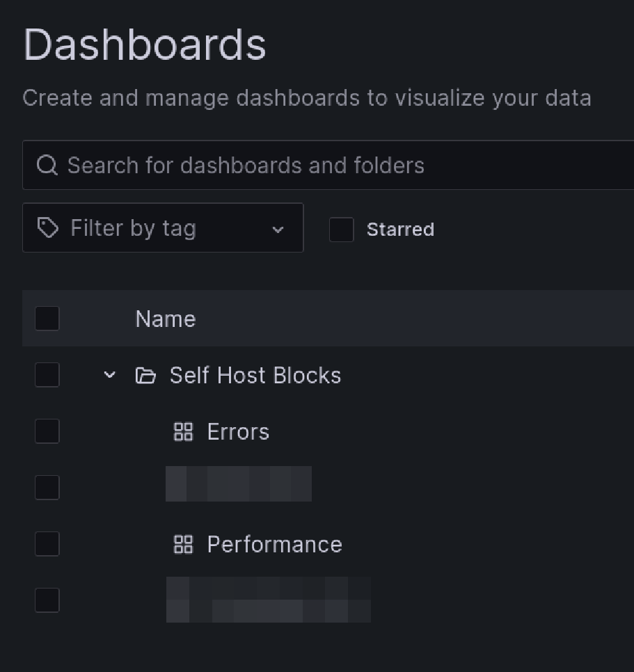Click the dashboard grid icon next to Errors
Image resolution: width=634 pixels, height=672 pixels.
[x=183, y=432]
